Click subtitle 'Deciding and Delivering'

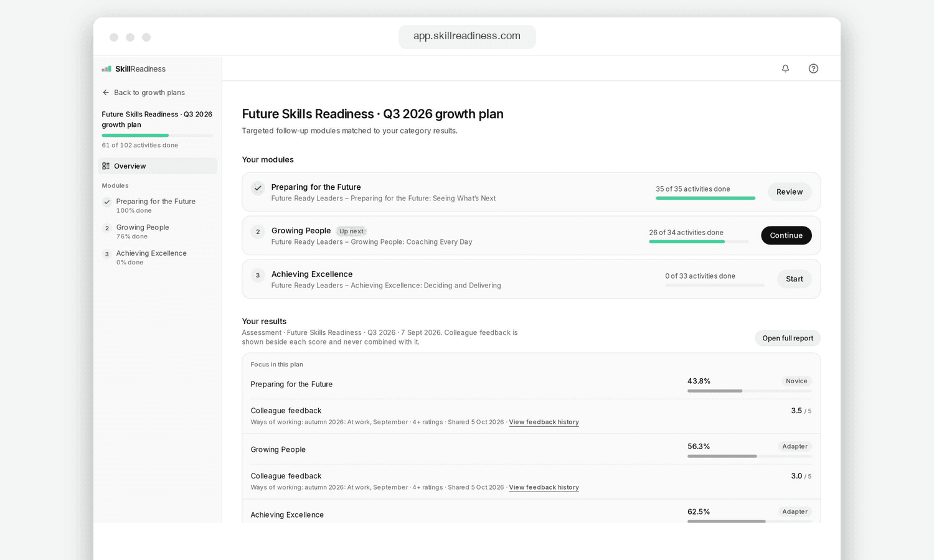click(x=463, y=286)
